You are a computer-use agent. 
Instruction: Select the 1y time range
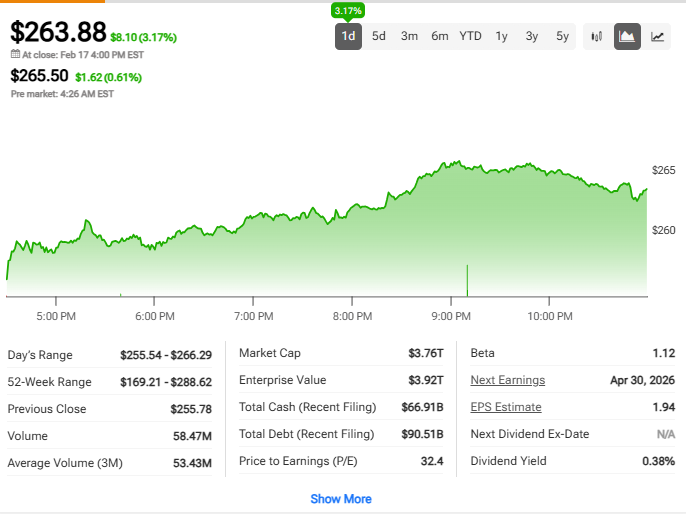tap(501, 36)
